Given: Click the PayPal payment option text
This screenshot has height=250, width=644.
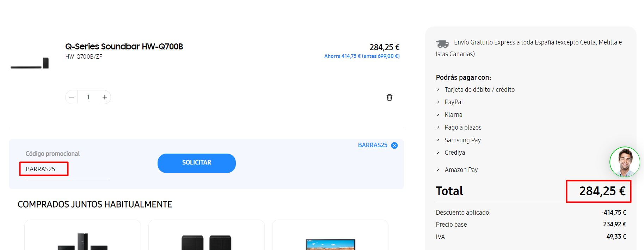Looking at the screenshot, I should coord(454,102).
